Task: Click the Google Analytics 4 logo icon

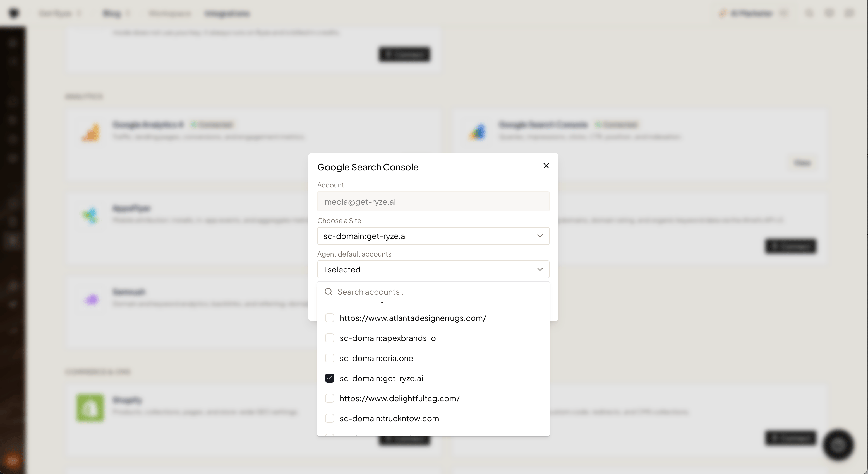Action: [x=91, y=132]
